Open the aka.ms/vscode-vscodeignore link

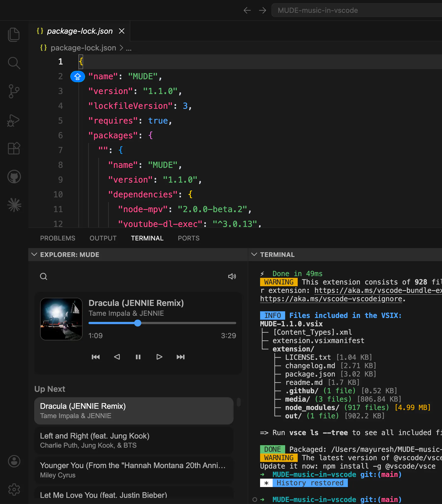point(331,299)
